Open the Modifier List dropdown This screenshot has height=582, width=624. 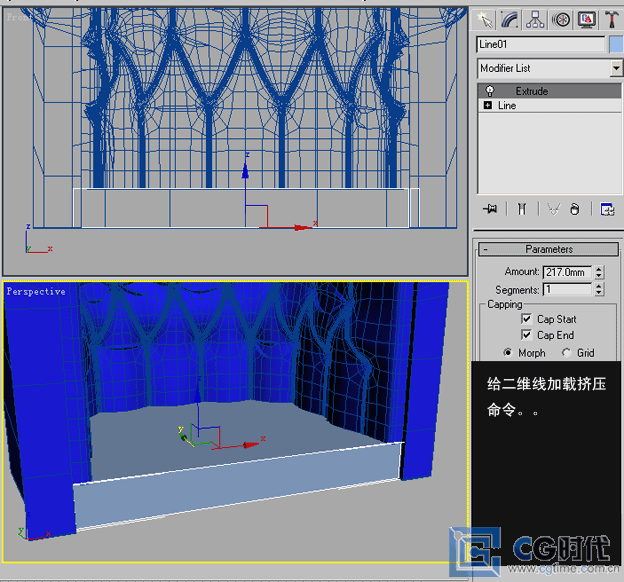(549, 68)
